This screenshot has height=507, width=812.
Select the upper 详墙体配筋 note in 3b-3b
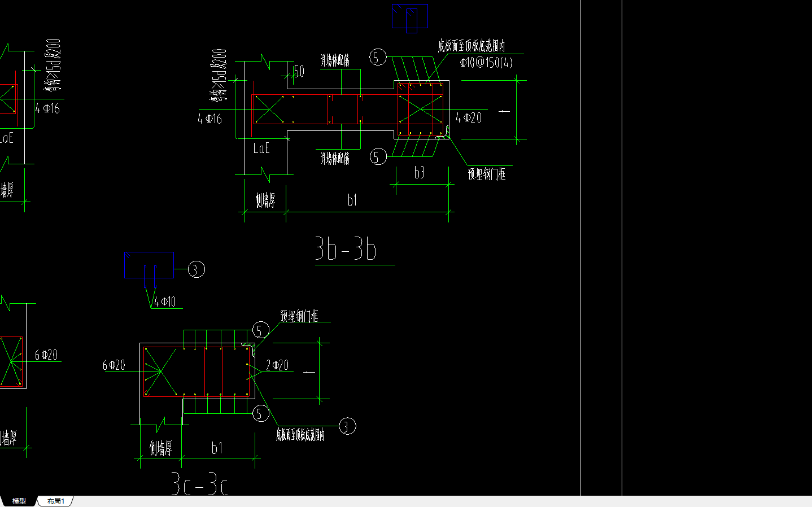335,60
